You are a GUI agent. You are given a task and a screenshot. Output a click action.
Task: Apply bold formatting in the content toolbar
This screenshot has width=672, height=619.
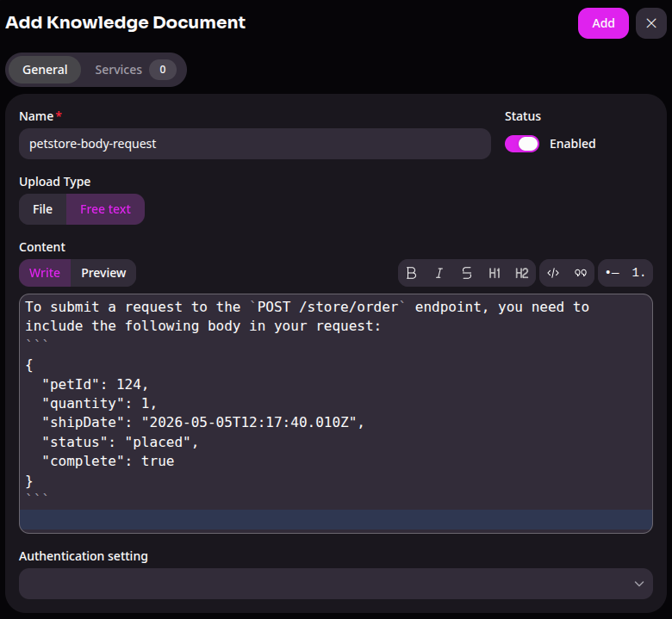(412, 273)
